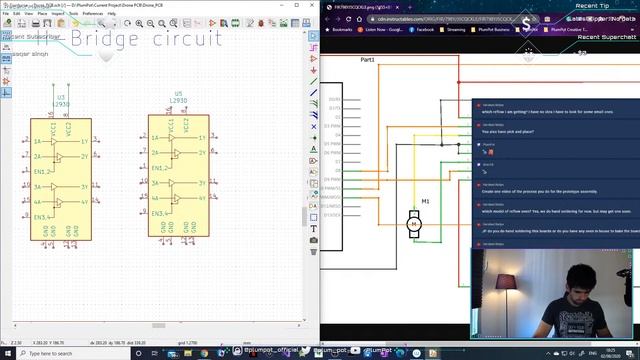The height and width of the screenshot is (360, 640).
Task: Open the View menu in Eeschema
Action: pyautogui.click(x=29, y=13)
